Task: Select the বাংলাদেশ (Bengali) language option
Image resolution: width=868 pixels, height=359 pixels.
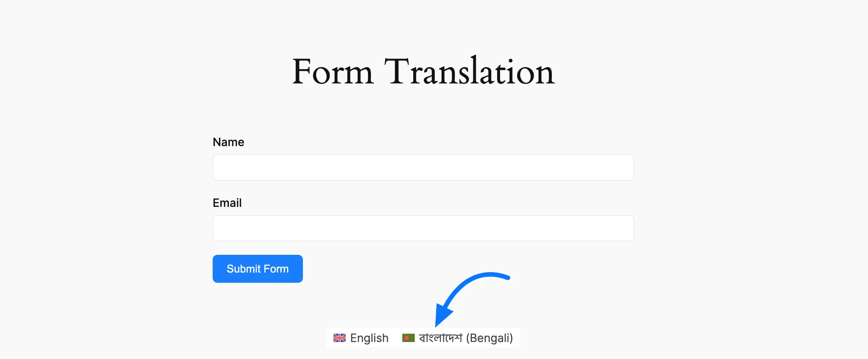Action: 465,338
